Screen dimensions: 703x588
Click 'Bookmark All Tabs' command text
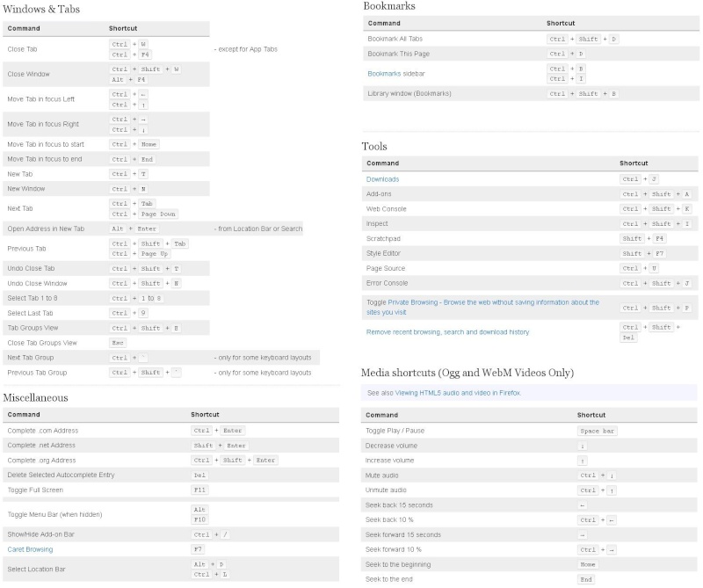coord(395,39)
